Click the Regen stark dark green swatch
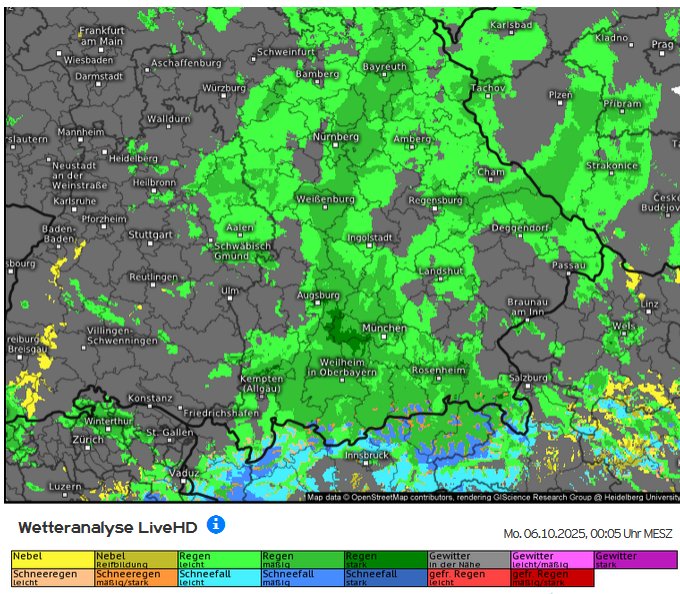 coord(385,559)
